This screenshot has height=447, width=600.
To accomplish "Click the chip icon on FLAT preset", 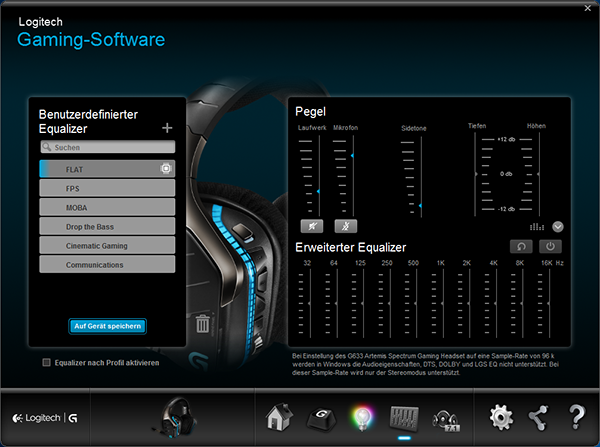I will tap(166, 168).
